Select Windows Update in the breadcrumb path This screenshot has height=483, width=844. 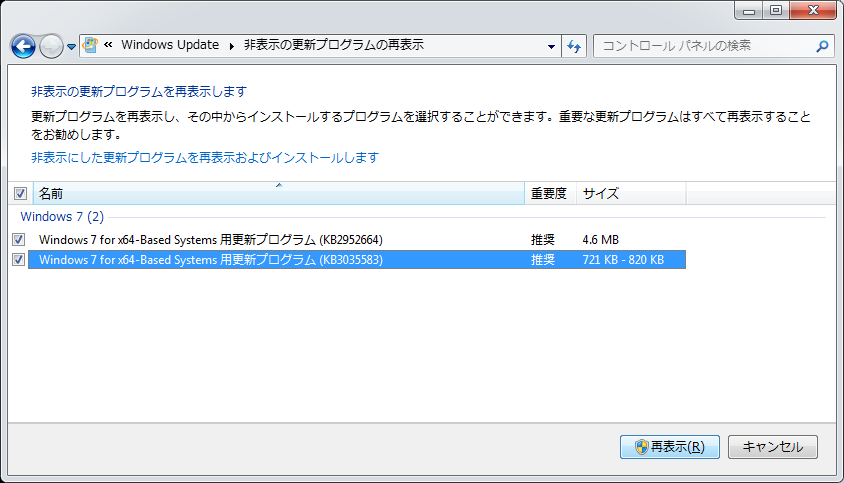pyautogui.click(x=169, y=46)
